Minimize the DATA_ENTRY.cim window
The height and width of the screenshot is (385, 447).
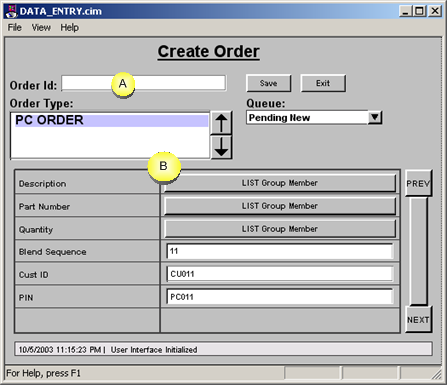pyautogui.click(x=405, y=11)
